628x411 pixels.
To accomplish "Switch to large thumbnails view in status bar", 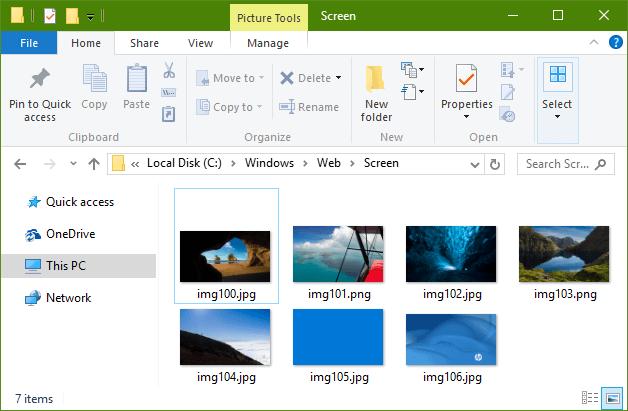I will 613,398.
